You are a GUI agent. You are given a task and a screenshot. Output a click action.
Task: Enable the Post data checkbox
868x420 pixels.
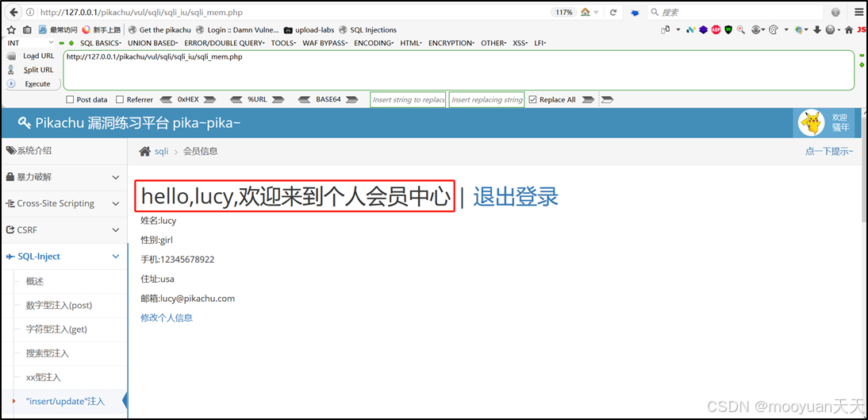coord(70,100)
